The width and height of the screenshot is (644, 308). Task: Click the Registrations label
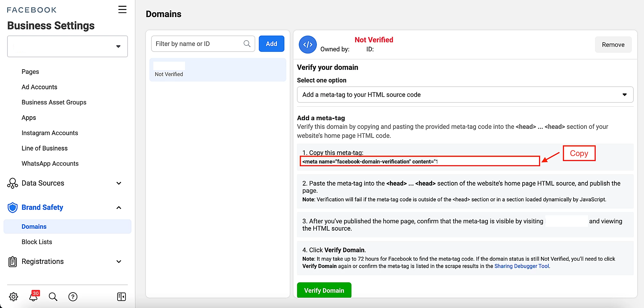(43, 262)
